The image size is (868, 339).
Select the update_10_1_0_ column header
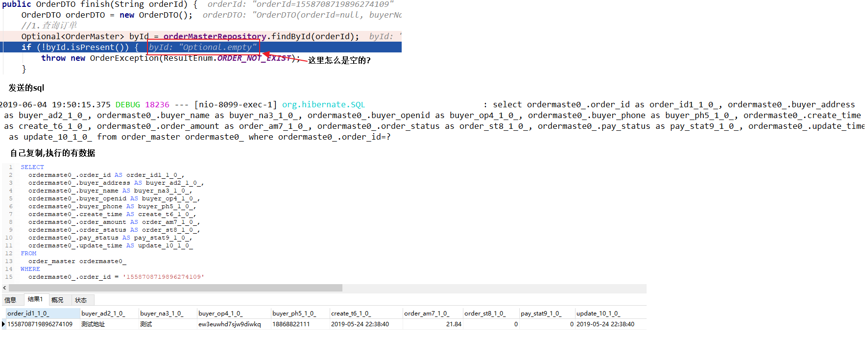coord(611,314)
